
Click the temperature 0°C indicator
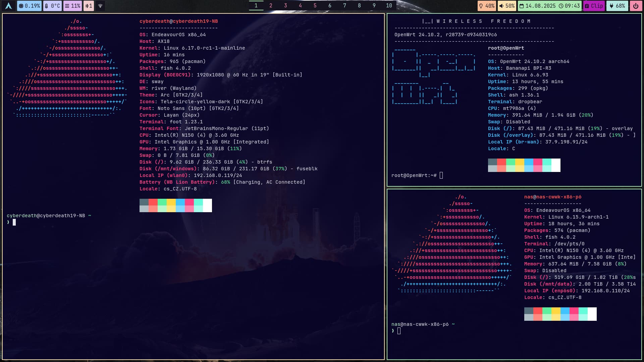52,6
